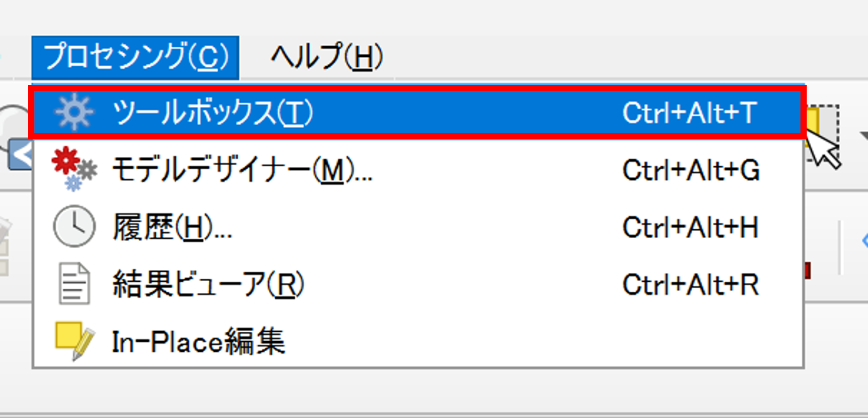
Task: Choose モデルデザイナー(M)... from the menu
Action: click(242, 171)
